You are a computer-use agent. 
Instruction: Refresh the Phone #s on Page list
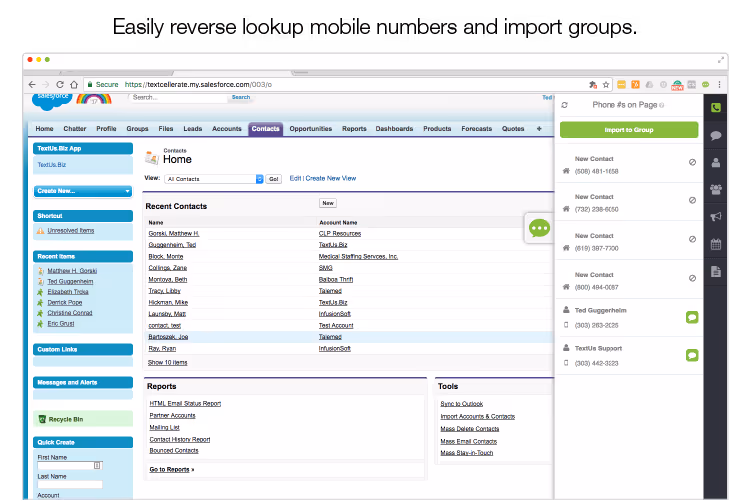pyautogui.click(x=565, y=105)
